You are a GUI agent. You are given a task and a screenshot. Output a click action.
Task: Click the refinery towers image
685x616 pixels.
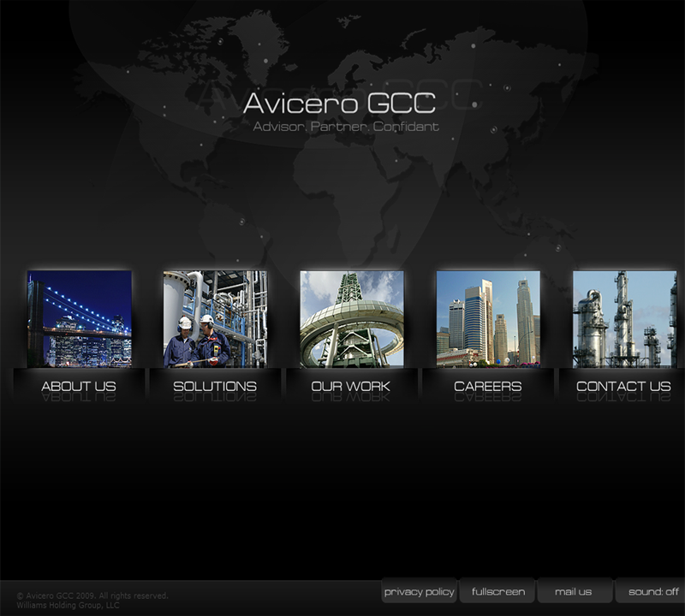pyautogui.click(x=624, y=318)
